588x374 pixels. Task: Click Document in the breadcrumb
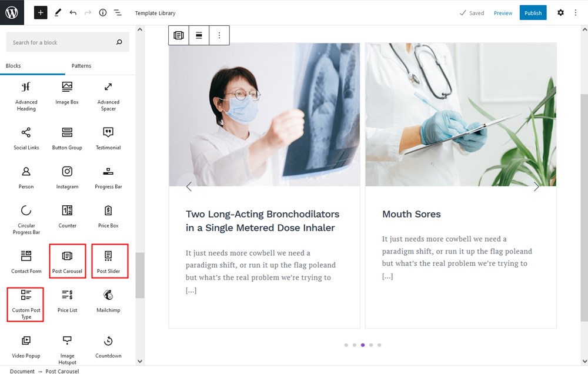(22, 371)
